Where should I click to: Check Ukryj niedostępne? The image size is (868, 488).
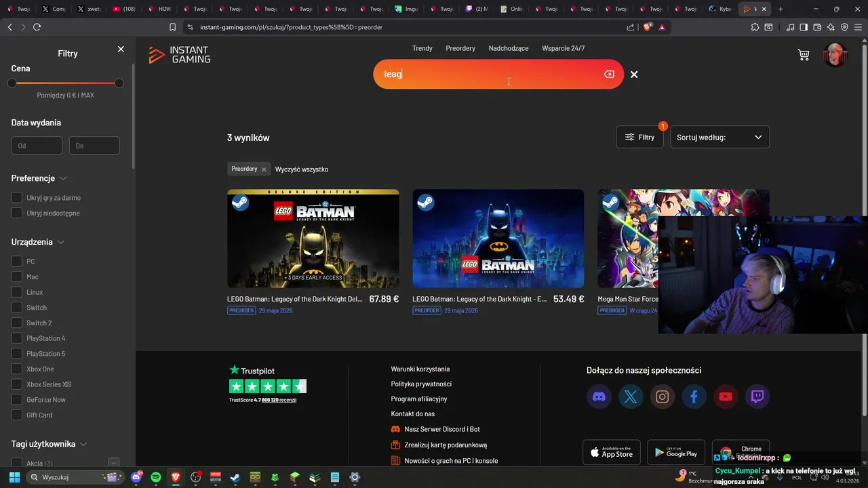[x=17, y=213]
